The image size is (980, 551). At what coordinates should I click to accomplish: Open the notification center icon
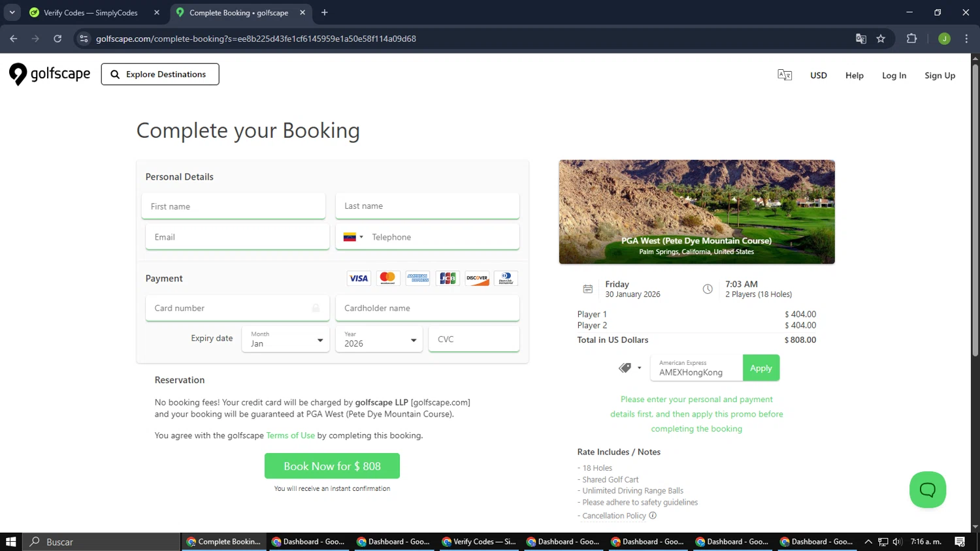960,542
